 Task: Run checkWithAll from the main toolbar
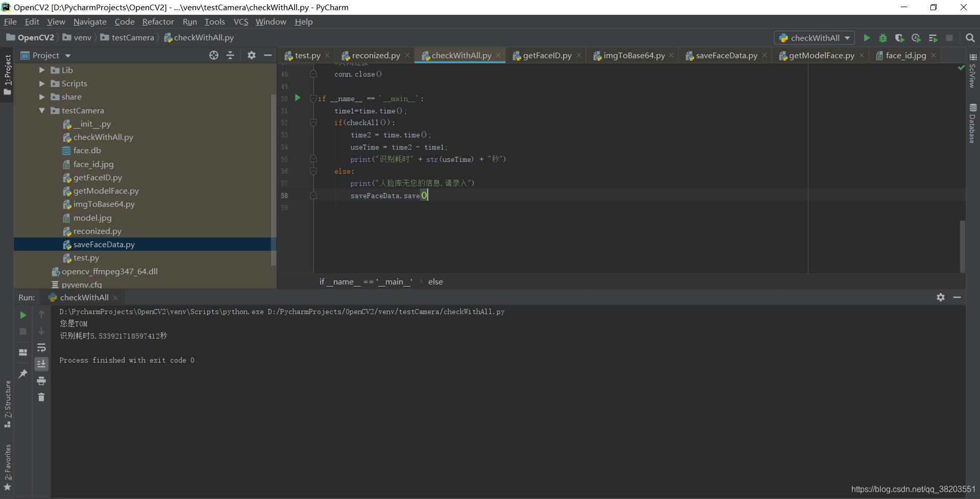tap(867, 38)
